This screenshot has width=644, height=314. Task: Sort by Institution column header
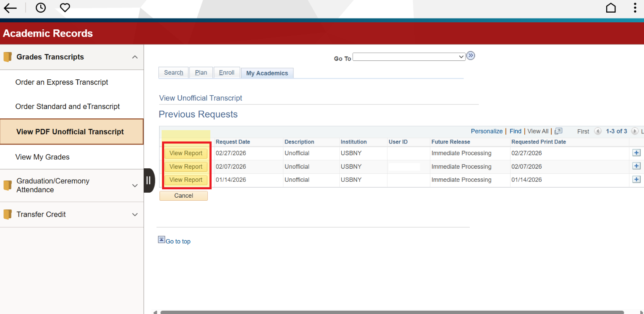pos(354,142)
